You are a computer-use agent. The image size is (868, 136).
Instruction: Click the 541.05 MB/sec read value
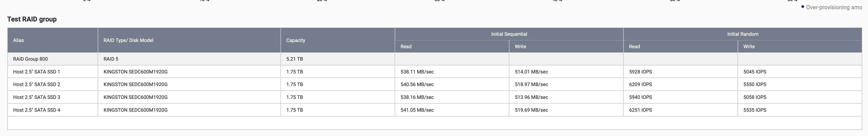point(417,110)
